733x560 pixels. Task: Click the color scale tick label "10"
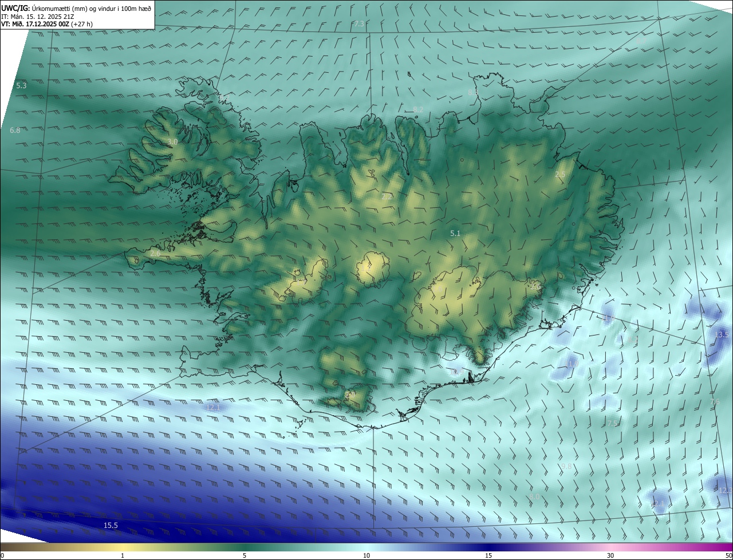pos(366,555)
